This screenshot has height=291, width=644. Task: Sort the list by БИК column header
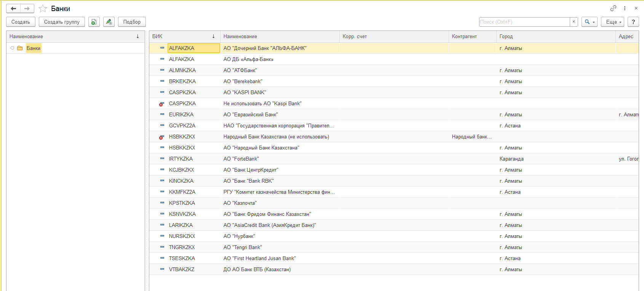click(x=184, y=37)
